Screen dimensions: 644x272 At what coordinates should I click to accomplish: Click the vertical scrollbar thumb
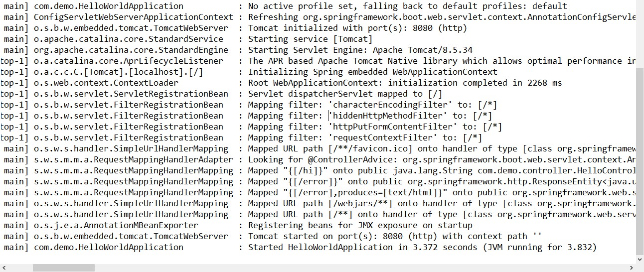[x=640, y=161]
